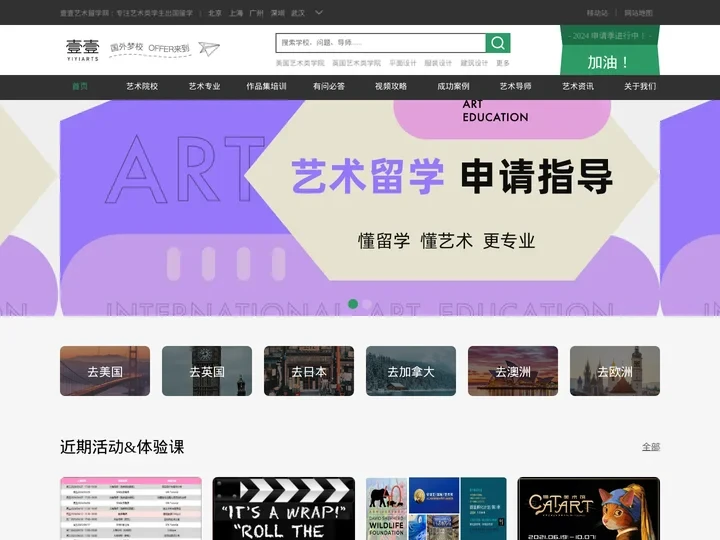This screenshot has width=720, height=540.
Task: Click the 建筑设计 search suggestion
Action: tap(474, 63)
